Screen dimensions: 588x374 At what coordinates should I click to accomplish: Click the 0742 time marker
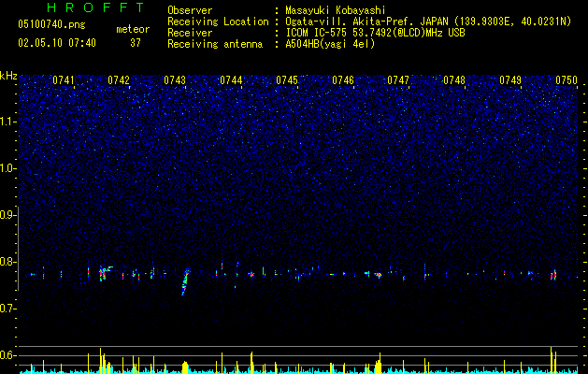[x=119, y=80]
